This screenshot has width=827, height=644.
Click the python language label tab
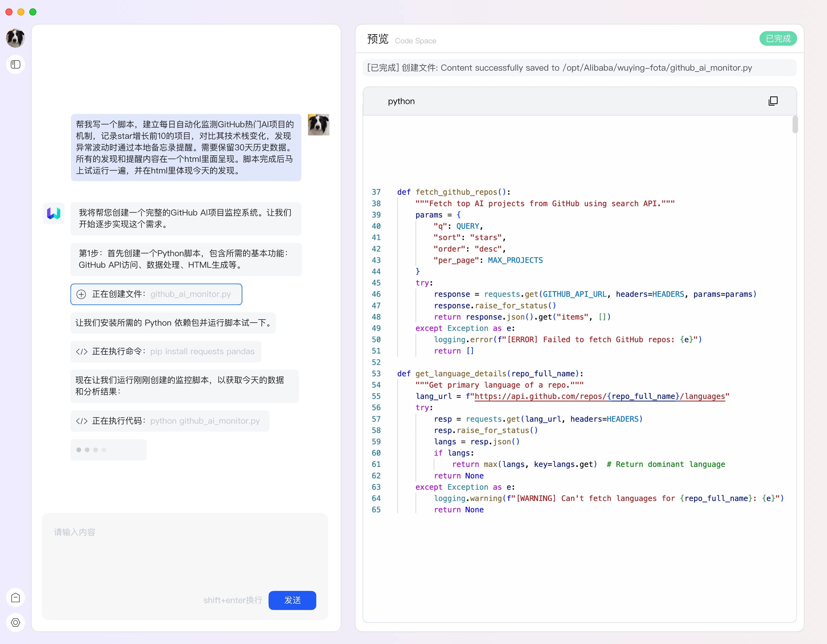(x=401, y=101)
